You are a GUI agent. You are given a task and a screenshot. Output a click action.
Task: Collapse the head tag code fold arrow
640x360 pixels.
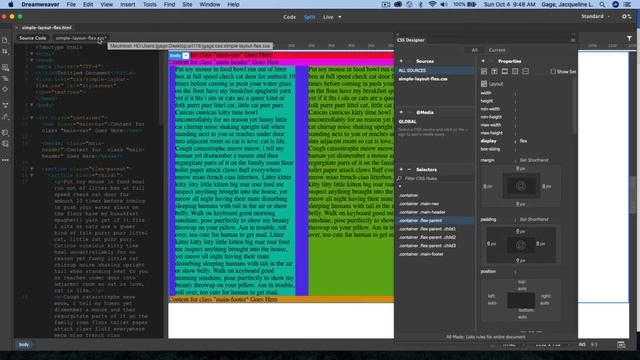pos(32,60)
